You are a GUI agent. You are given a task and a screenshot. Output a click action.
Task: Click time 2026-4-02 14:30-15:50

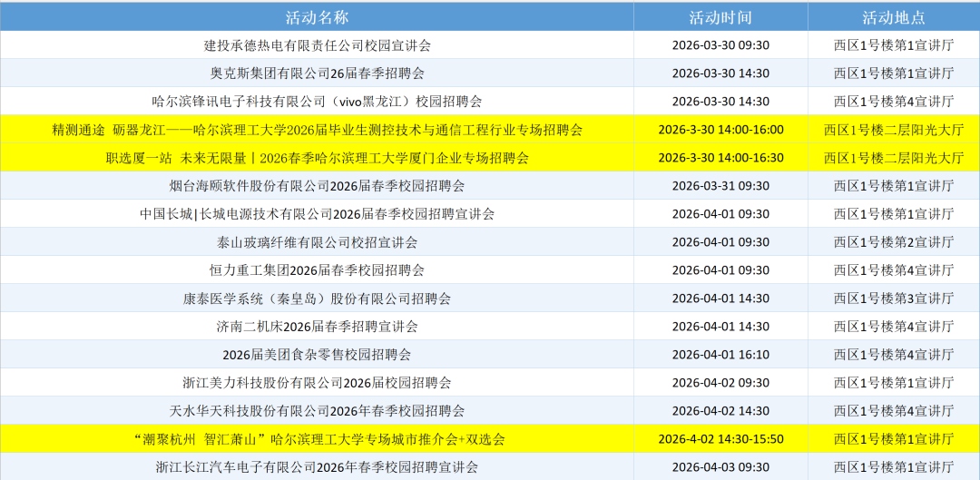pyautogui.click(x=720, y=439)
